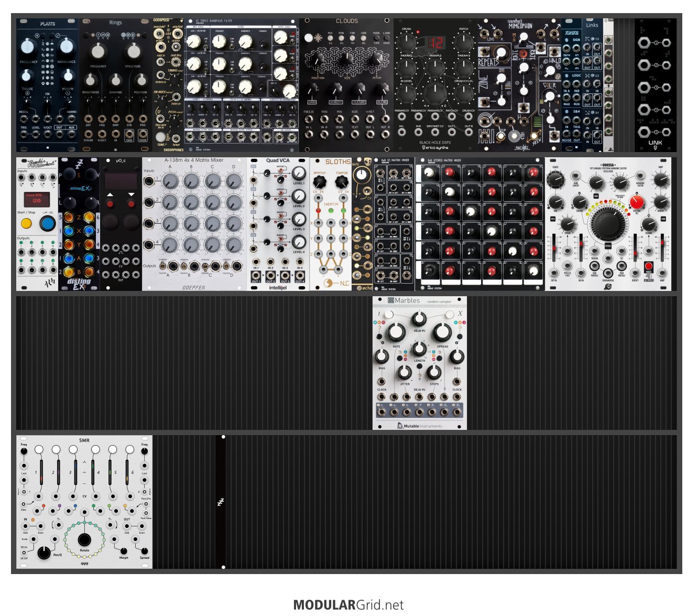Select the Mimeophon module
The width and height of the screenshot is (698, 616).
[519, 85]
